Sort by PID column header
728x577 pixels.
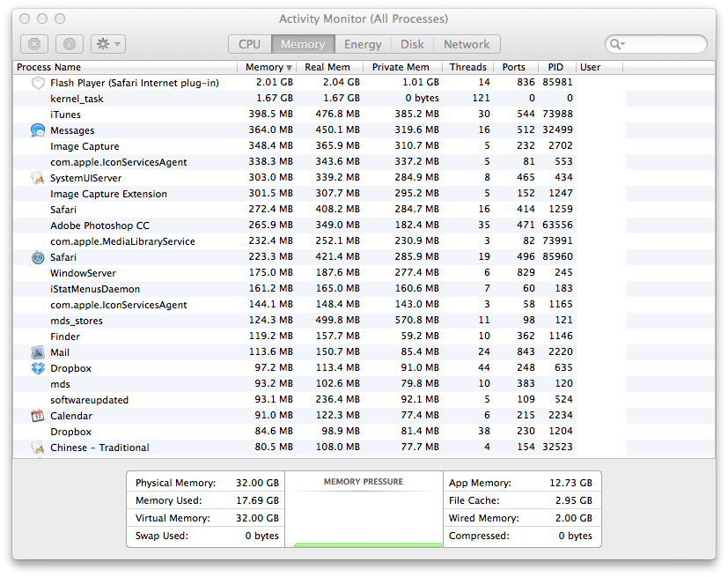(x=556, y=67)
